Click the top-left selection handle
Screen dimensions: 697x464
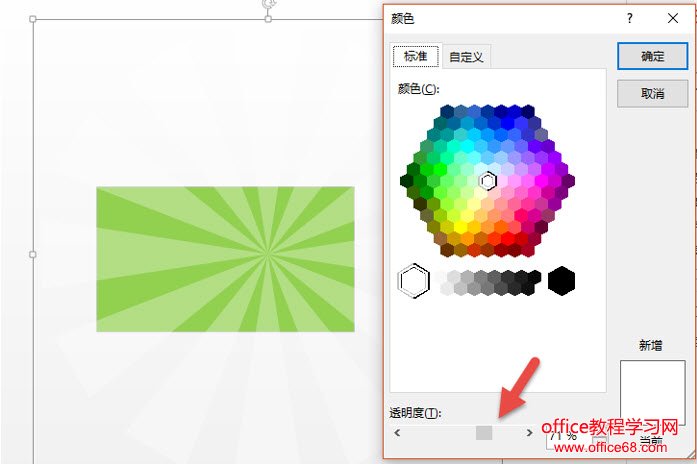click(32, 19)
